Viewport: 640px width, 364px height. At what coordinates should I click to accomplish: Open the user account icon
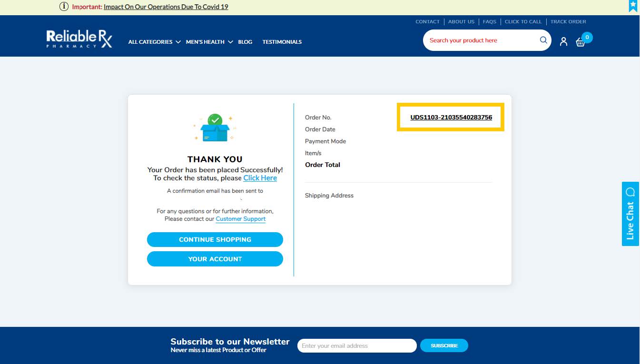pyautogui.click(x=564, y=41)
